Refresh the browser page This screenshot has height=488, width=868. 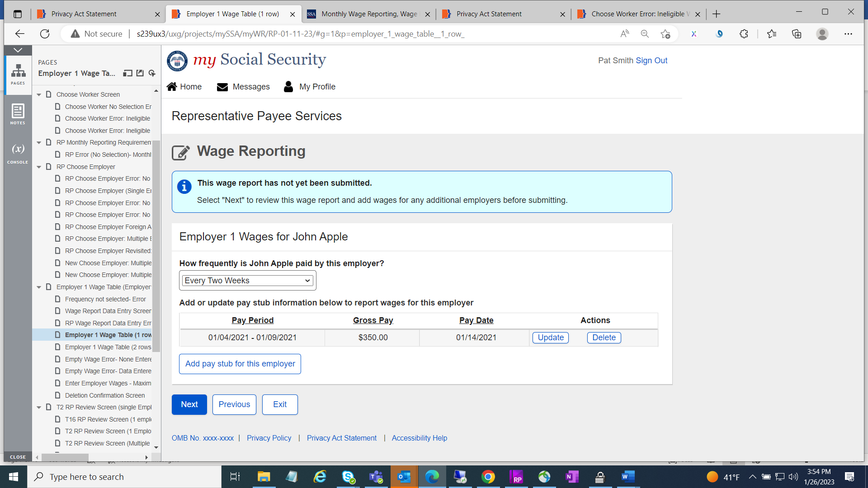[x=45, y=34]
